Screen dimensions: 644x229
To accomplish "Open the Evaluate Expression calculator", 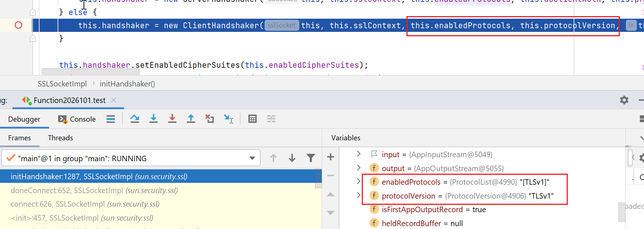I will [253, 119].
